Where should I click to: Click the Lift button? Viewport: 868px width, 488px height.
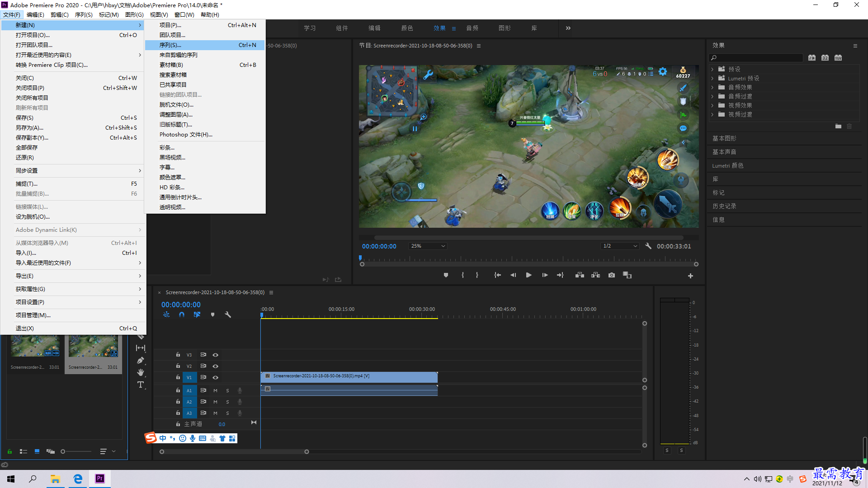coord(580,275)
